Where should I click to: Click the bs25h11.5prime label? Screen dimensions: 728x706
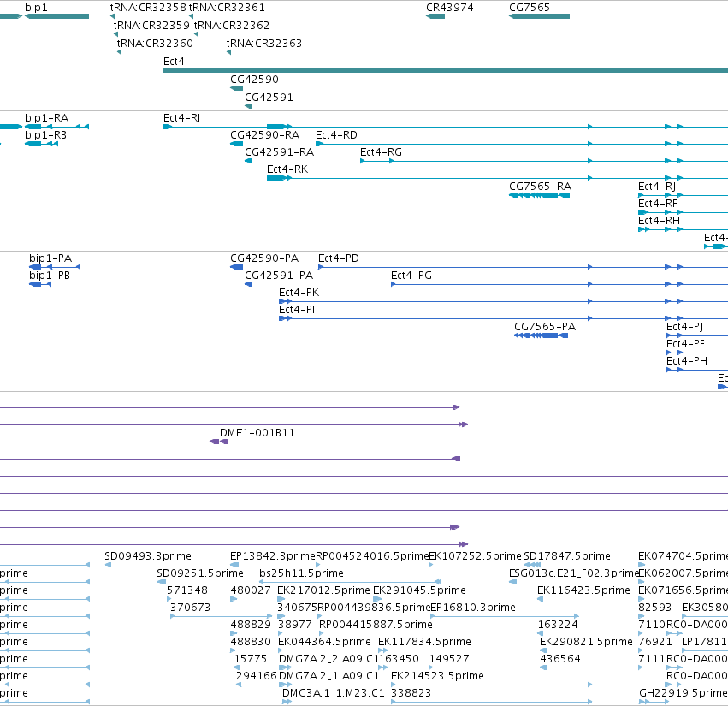point(301,573)
